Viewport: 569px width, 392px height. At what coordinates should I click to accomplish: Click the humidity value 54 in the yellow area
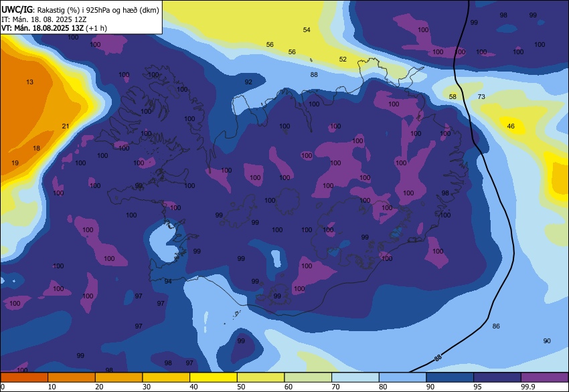[x=307, y=29]
